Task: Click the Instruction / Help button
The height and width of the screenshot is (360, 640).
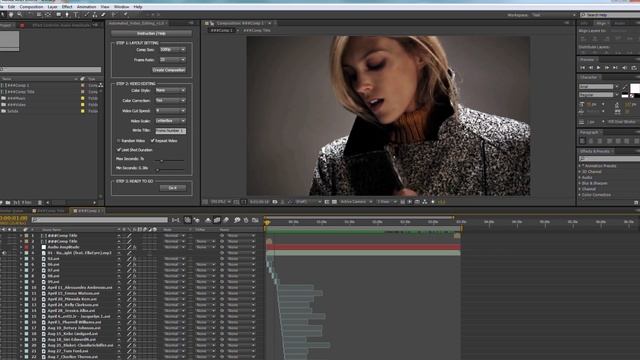Action: (x=151, y=33)
